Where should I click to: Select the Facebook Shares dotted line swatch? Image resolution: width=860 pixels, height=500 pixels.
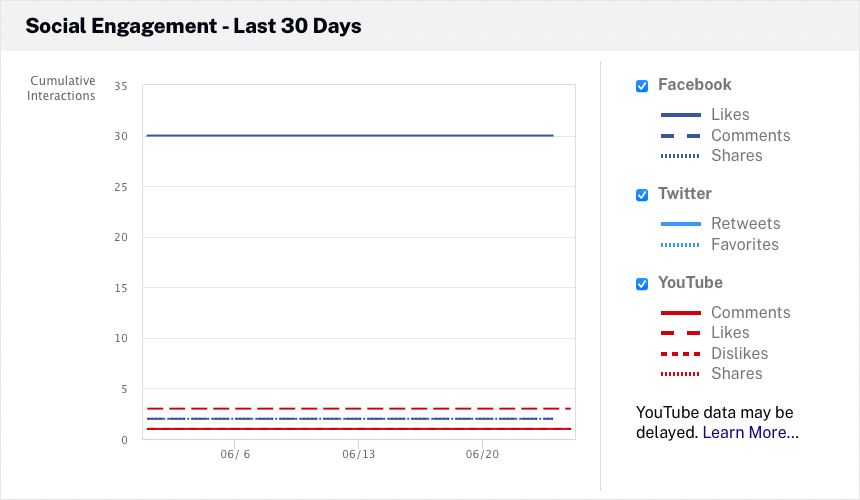point(680,156)
